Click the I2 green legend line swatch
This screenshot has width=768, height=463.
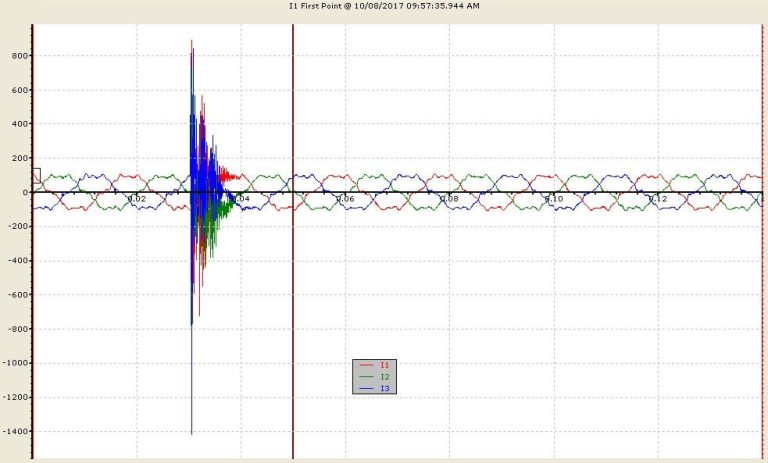(366, 377)
